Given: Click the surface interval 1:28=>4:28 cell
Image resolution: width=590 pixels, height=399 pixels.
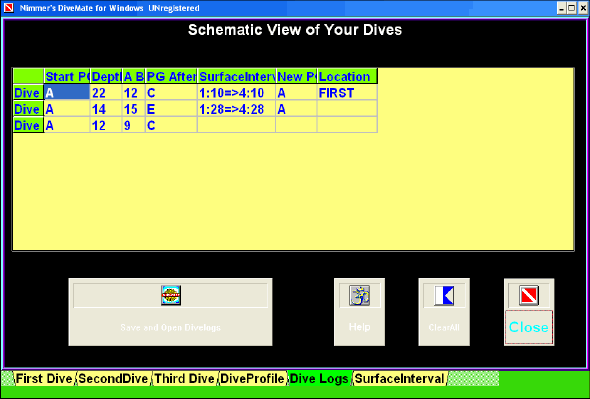Looking at the screenshot, I should point(237,109).
